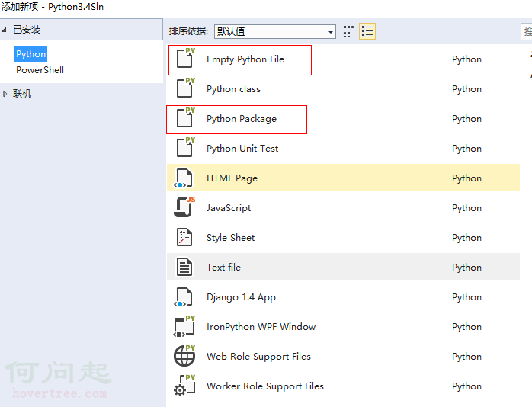
Task: Select the 联机 online category
Action: (22, 93)
